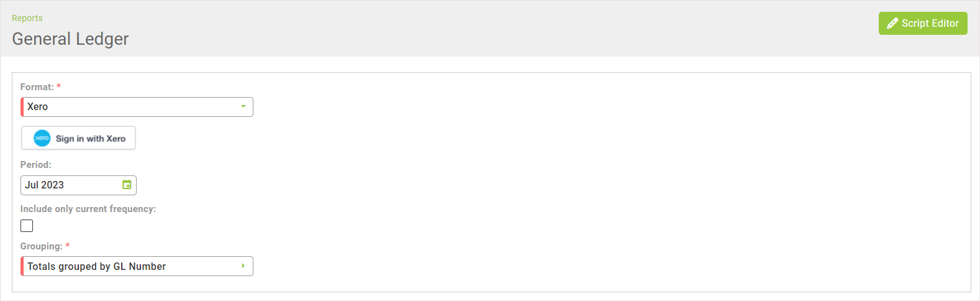
Task: Click the Period field label
Action: (35, 165)
